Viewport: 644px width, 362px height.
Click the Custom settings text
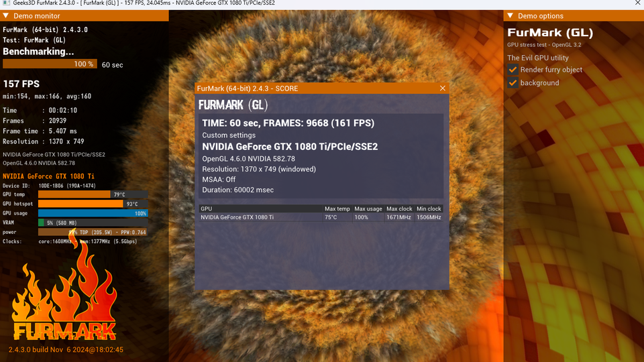click(x=229, y=135)
